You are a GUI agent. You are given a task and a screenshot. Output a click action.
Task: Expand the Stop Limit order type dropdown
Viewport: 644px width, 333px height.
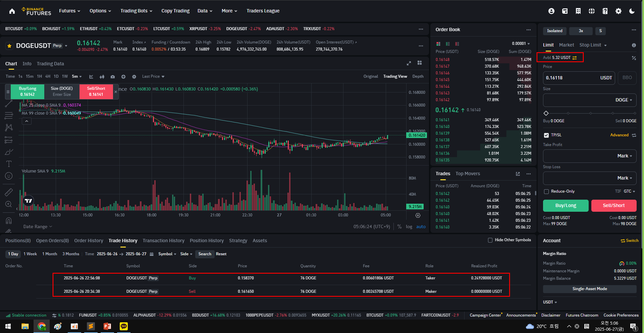605,45
